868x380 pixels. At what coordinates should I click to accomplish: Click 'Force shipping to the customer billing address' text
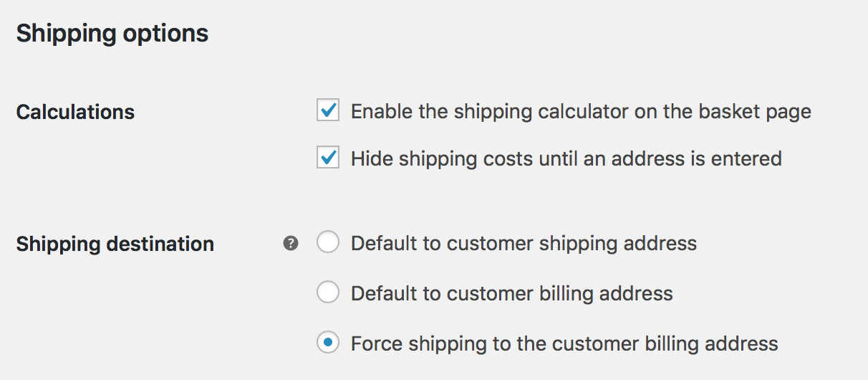[564, 343]
